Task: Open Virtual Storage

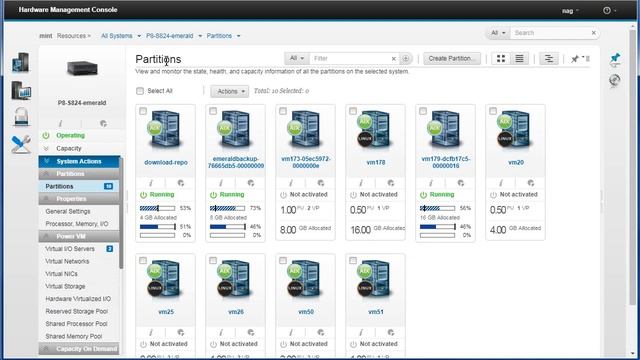Action: 65,286
